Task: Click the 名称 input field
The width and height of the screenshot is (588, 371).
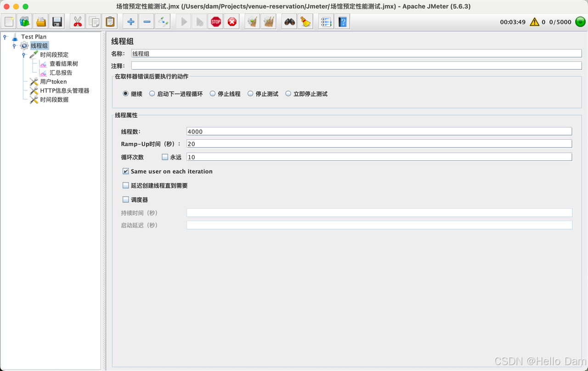Action: coord(356,53)
